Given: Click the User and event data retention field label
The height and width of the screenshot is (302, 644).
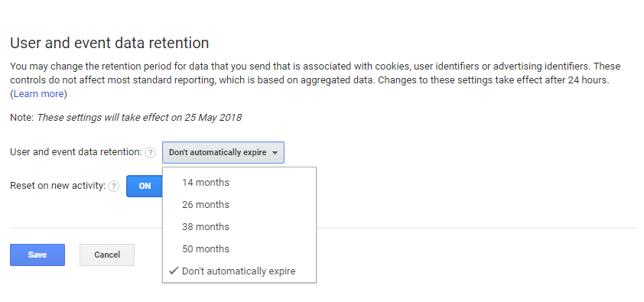Looking at the screenshot, I should (76, 152).
